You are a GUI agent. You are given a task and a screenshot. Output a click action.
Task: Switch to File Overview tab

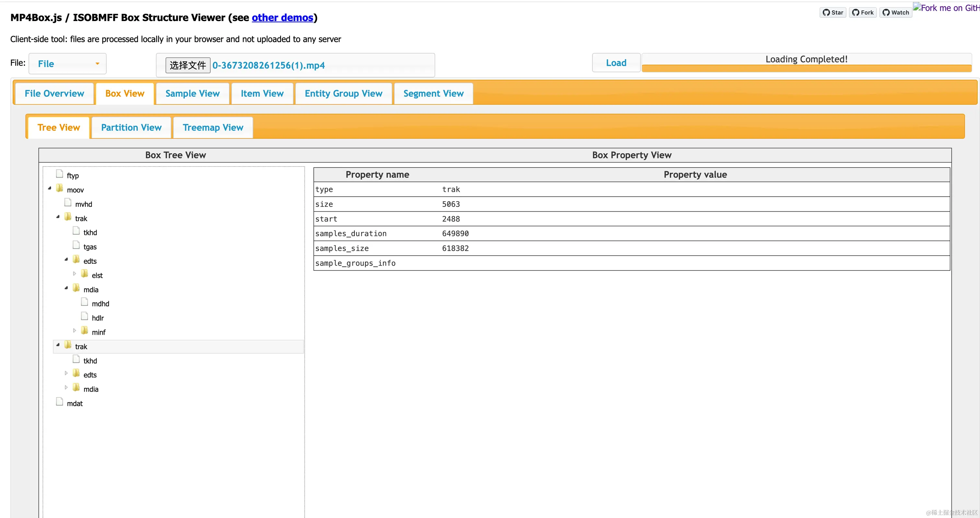click(54, 94)
